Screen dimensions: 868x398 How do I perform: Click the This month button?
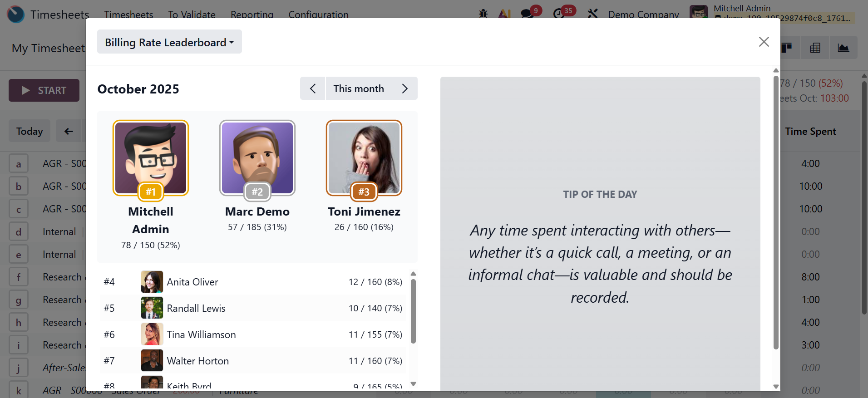(x=359, y=88)
